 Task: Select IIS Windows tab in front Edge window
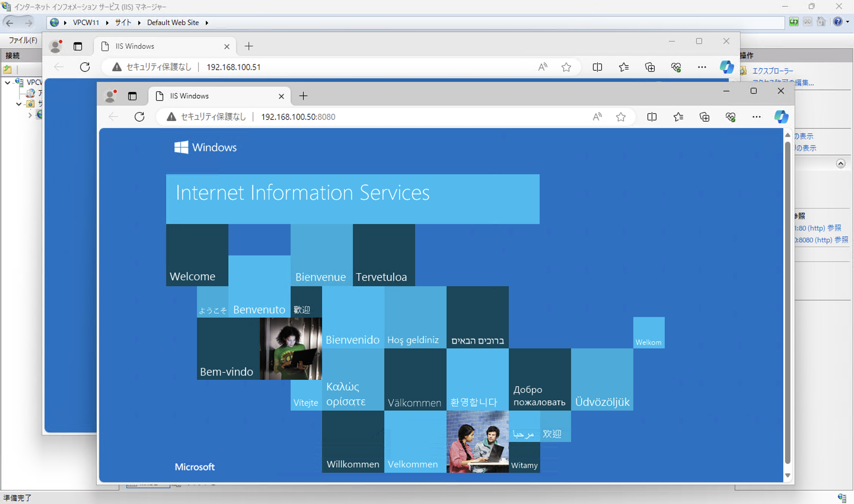(x=219, y=96)
